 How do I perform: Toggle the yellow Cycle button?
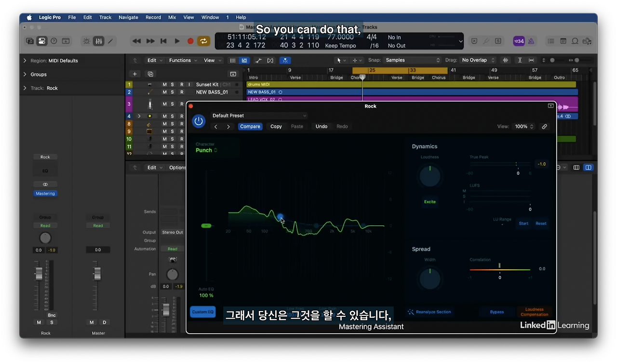203,41
